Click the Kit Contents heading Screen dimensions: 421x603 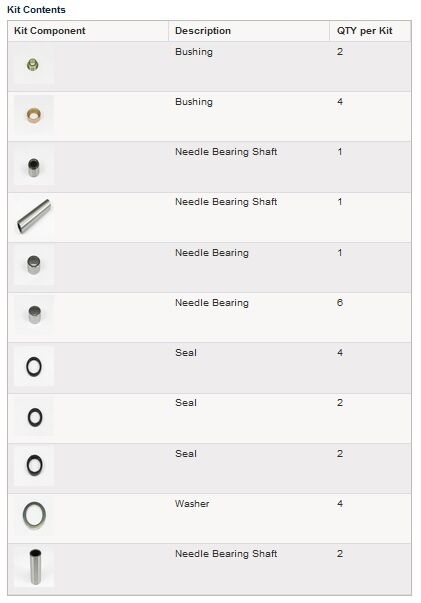click(x=36, y=10)
